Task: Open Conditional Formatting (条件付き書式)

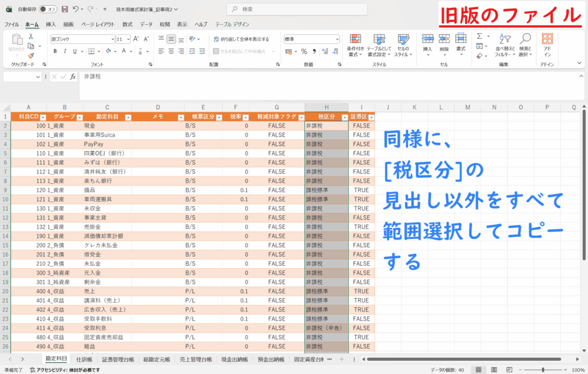Action: (x=355, y=44)
